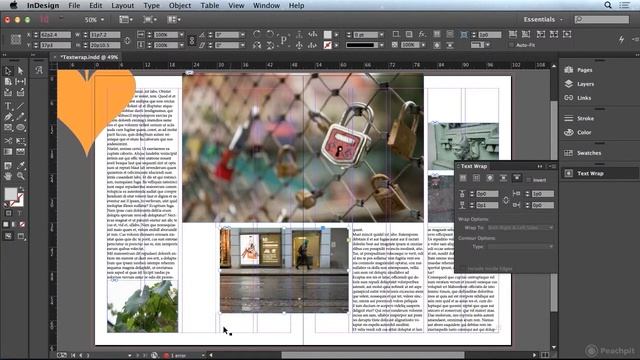Click the fill color swatch in Tools panel
This screenshot has width=640, height=360.
coord(10,193)
